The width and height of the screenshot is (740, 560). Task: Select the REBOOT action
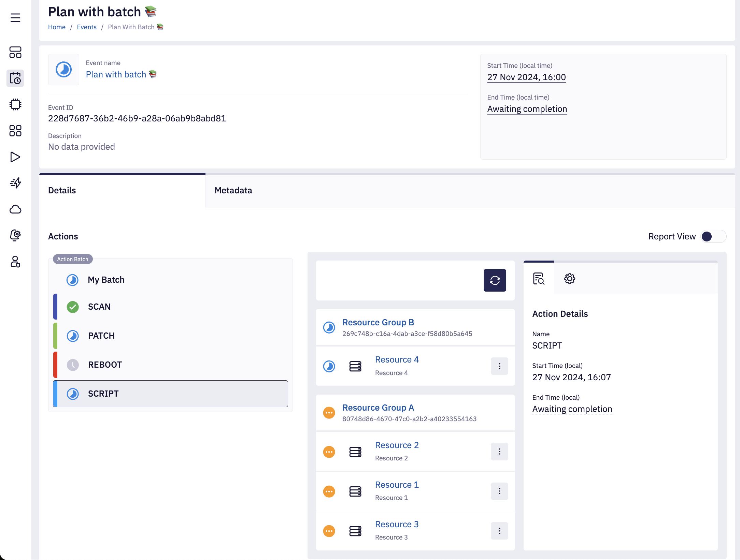[x=105, y=365]
